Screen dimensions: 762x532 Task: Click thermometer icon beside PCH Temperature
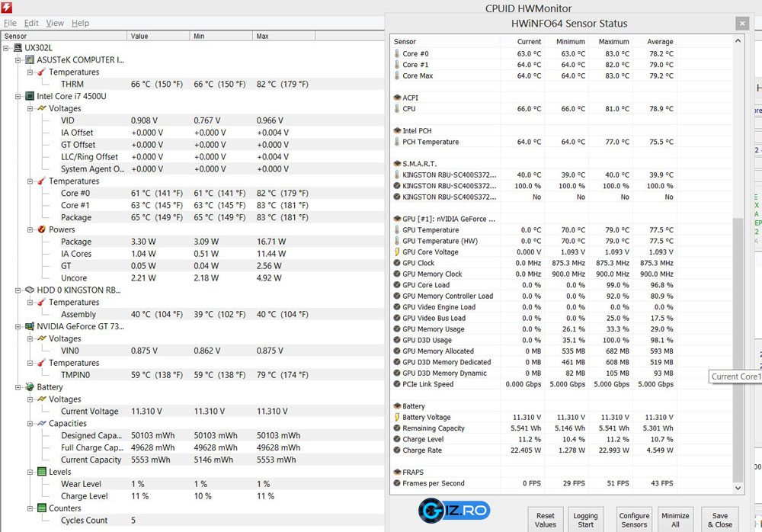tap(397, 142)
